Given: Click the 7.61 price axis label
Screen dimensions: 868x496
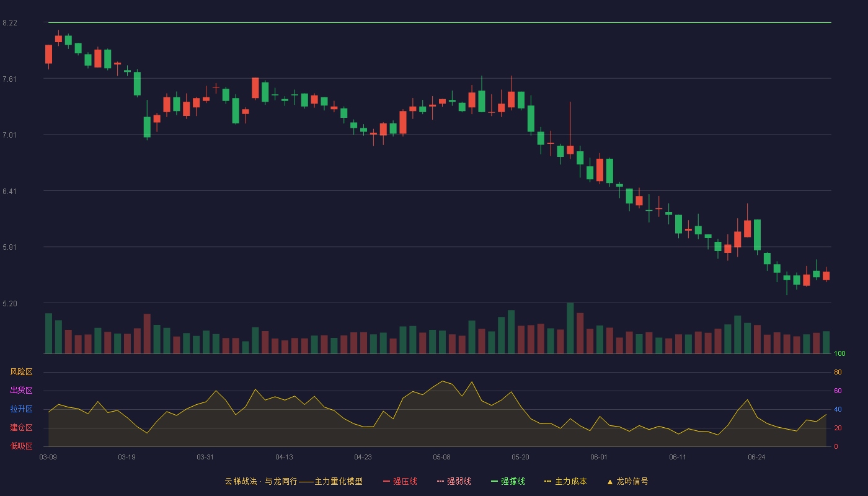Looking at the screenshot, I should 10,79.
